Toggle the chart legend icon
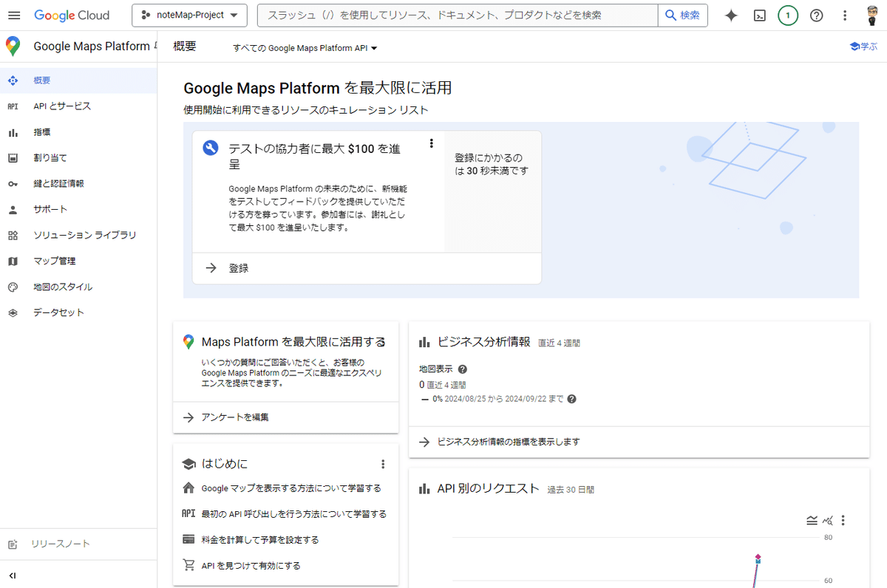Viewport: 887px width, 588px height. click(812, 521)
